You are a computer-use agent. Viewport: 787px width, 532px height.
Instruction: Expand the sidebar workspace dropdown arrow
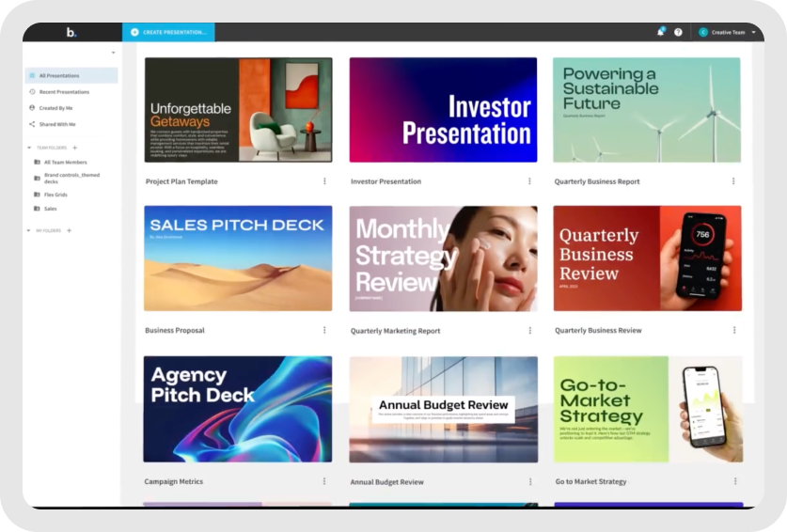(x=114, y=53)
